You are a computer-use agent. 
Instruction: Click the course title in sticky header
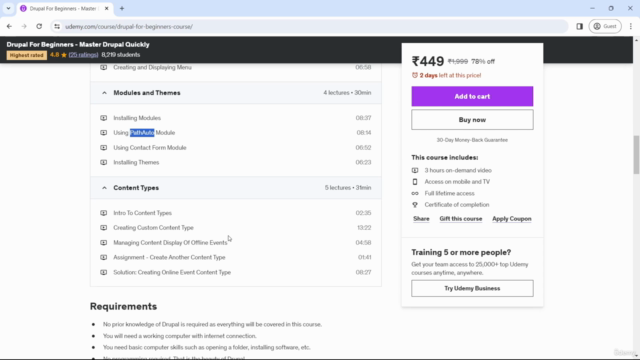78,44
